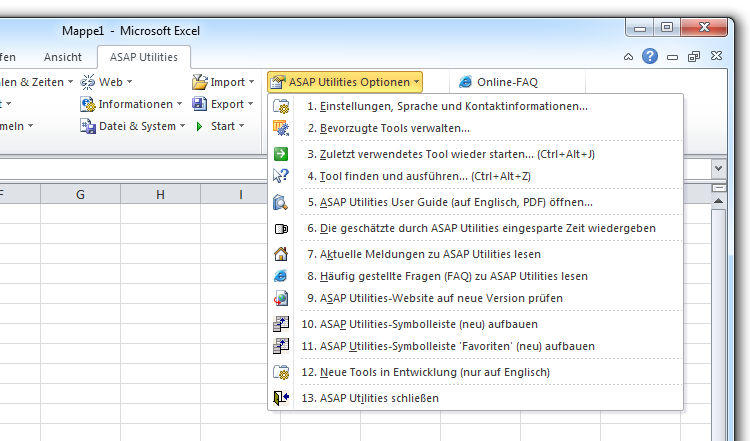The height and width of the screenshot is (441, 750).
Task: Open the Start dropdown arrow
Action: click(x=241, y=126)
